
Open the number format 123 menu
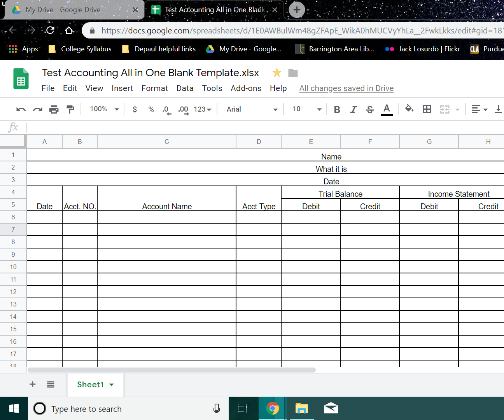(202, 109)
